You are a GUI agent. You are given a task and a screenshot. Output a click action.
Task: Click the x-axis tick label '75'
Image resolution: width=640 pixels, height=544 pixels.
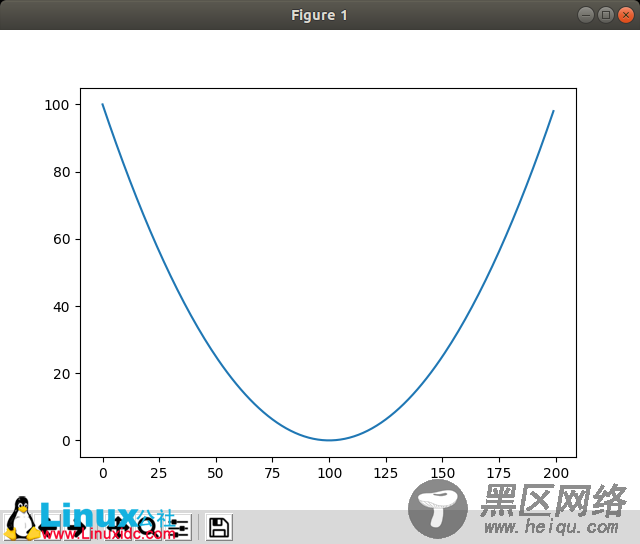272,473
